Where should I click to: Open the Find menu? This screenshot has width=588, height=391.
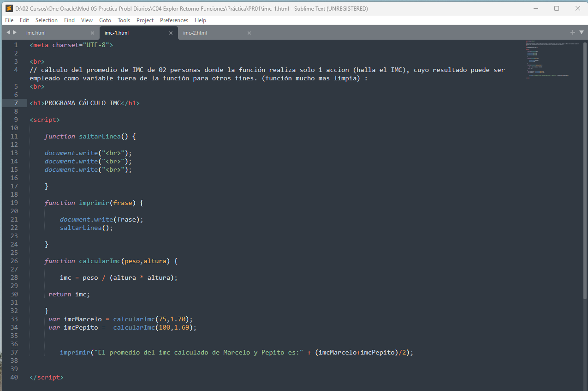pyautogui.click(x=69, y=20)
